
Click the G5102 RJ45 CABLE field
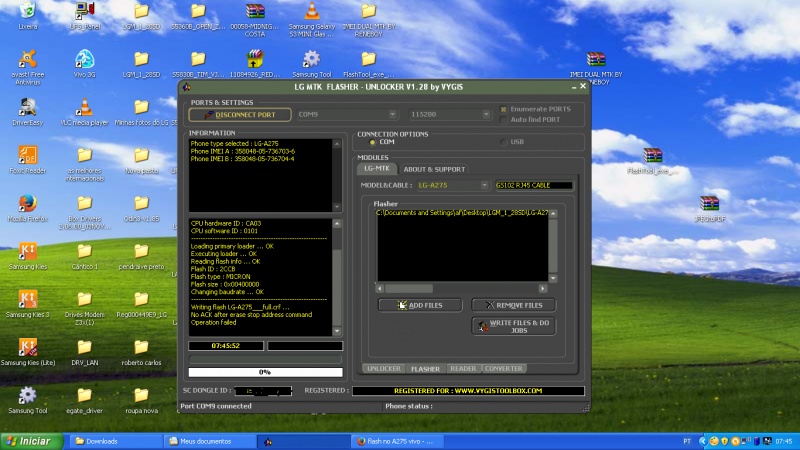[534, 185]
